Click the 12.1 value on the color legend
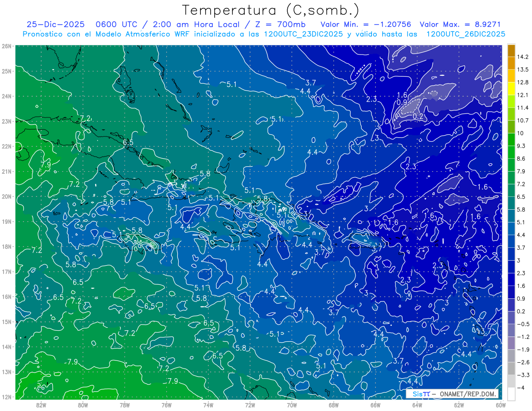Screen dimensions: 532x411 coord(523,95)
